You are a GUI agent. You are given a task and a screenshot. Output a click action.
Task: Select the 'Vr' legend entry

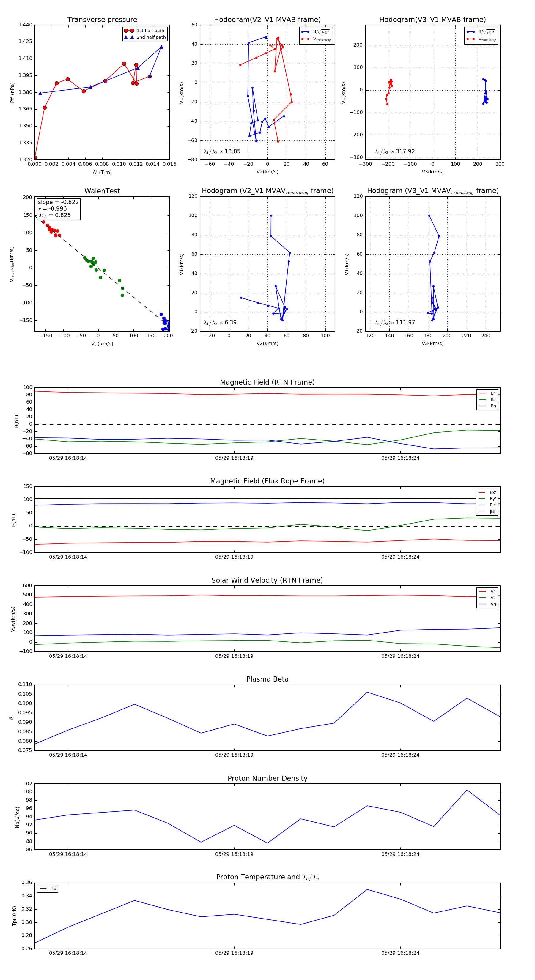tap(487, 591)
